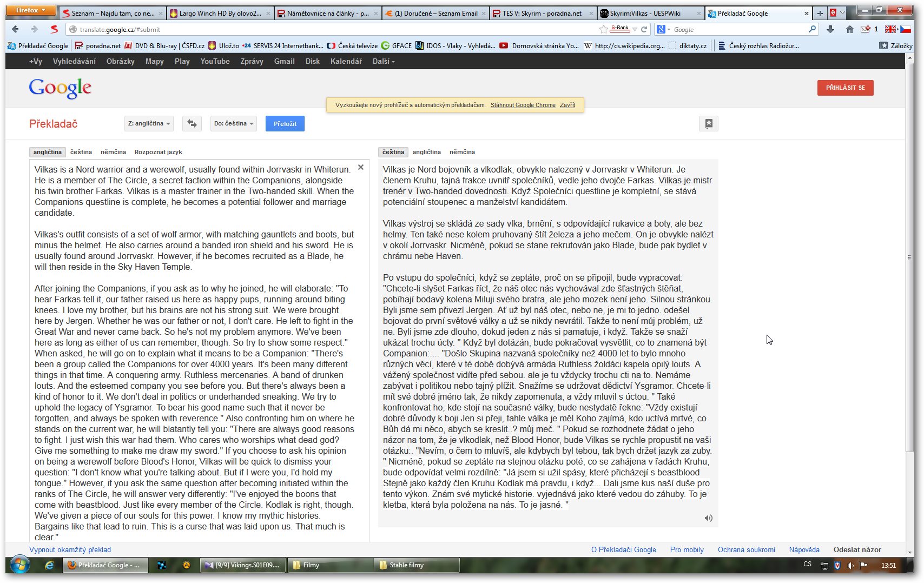924x583 pixels.
Task: Choose Rozpoznat jazyk detection option
Action: 158,152
